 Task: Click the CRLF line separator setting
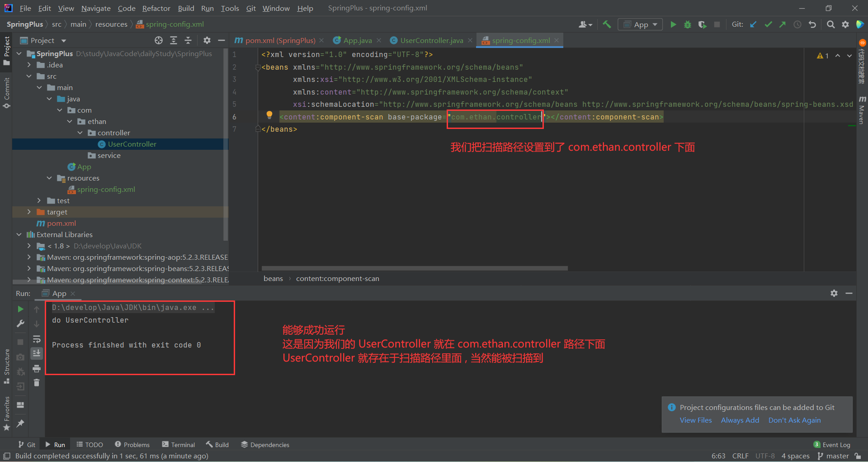coord(740,456)
